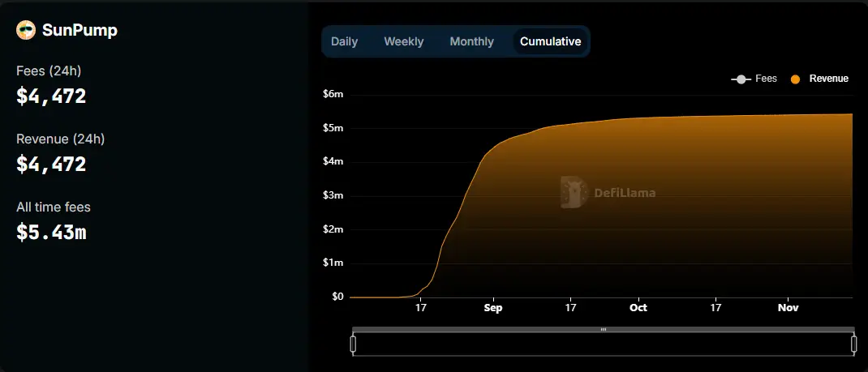This screenshot has width=868, height=372.
Task: Click the Sep x-axis label
Action: coord(492,308)
